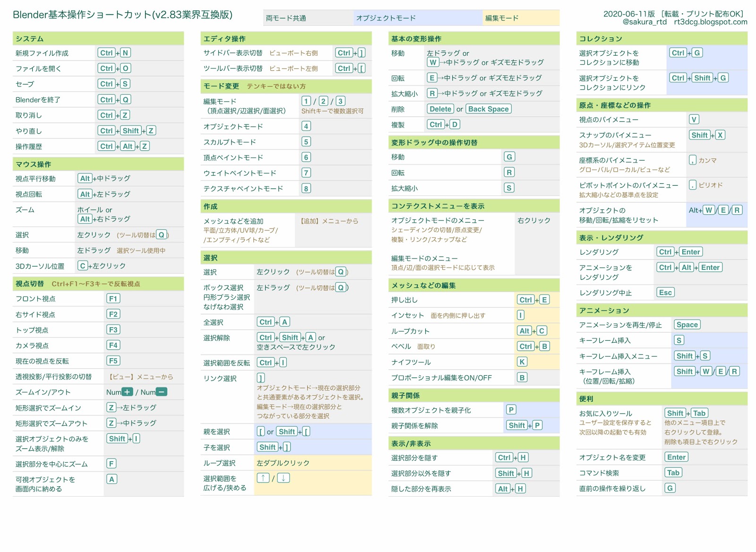
Task: Click the F3 key for トップ視点
Action: tap(113, 330)
